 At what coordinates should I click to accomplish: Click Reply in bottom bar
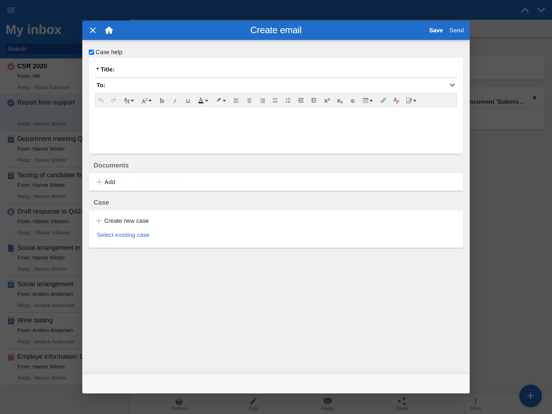pyautogui.click(x=327, y=404)
